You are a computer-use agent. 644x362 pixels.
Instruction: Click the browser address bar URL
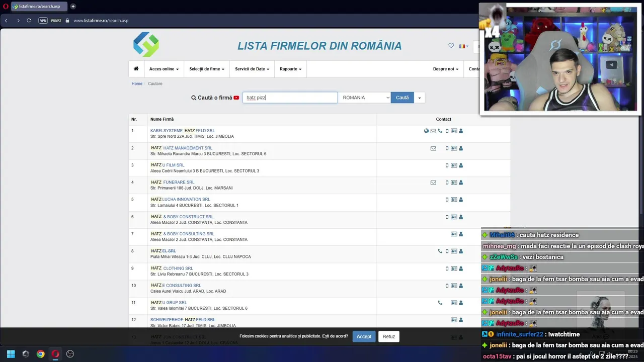(x=101, y=21)
